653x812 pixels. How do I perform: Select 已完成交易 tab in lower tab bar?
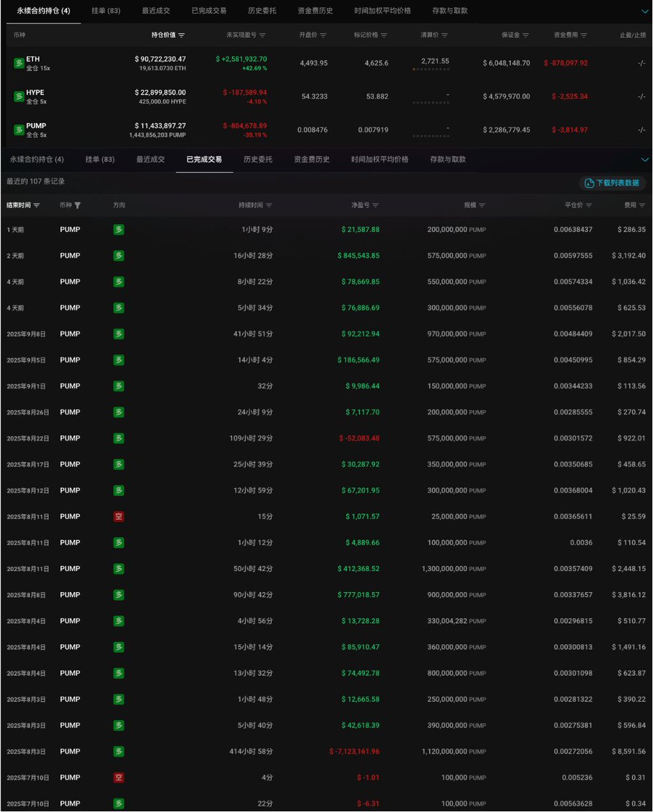click(204, 160)
